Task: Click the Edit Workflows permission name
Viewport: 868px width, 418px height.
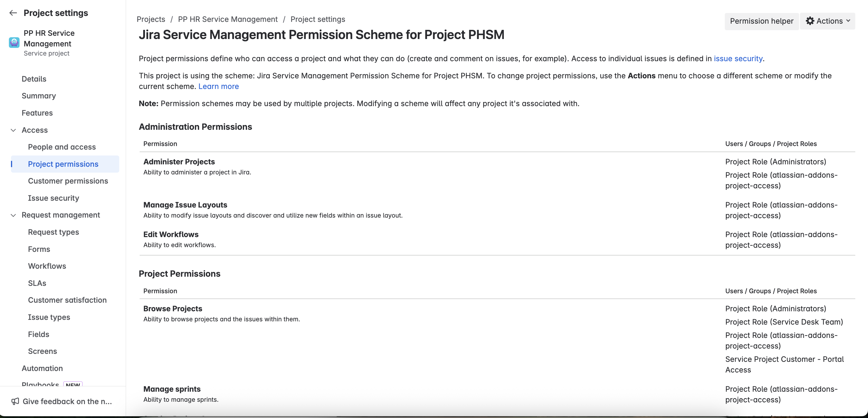Action: [171, 234]
